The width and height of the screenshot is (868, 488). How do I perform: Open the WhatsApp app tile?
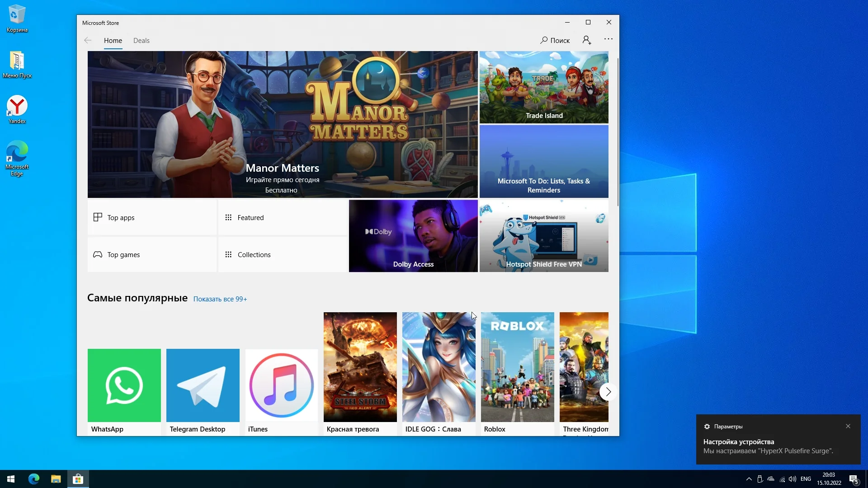click(124, 385)
